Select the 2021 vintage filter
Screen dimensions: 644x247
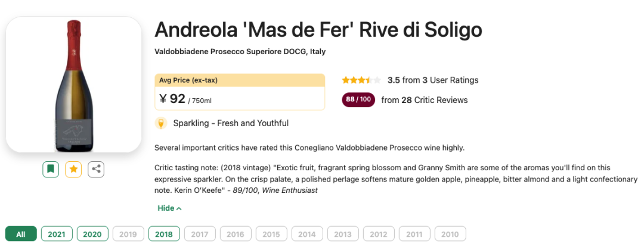click(x=57, y=234)
